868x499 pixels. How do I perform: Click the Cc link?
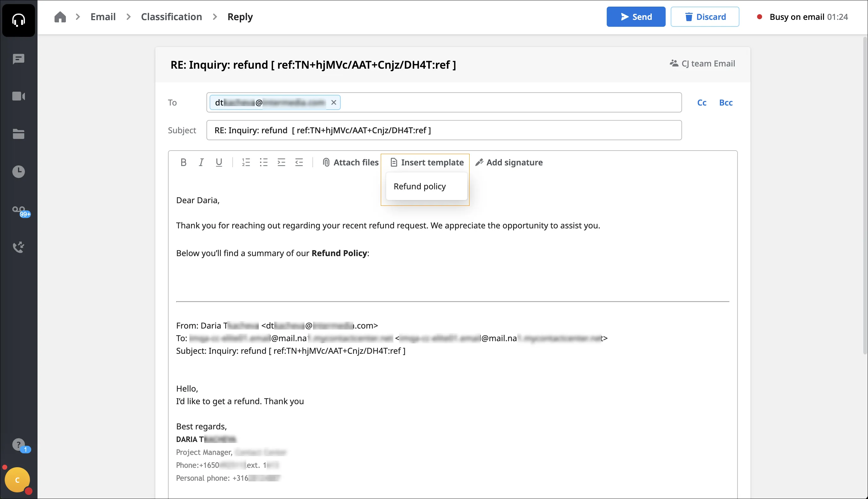click(702, 102)
